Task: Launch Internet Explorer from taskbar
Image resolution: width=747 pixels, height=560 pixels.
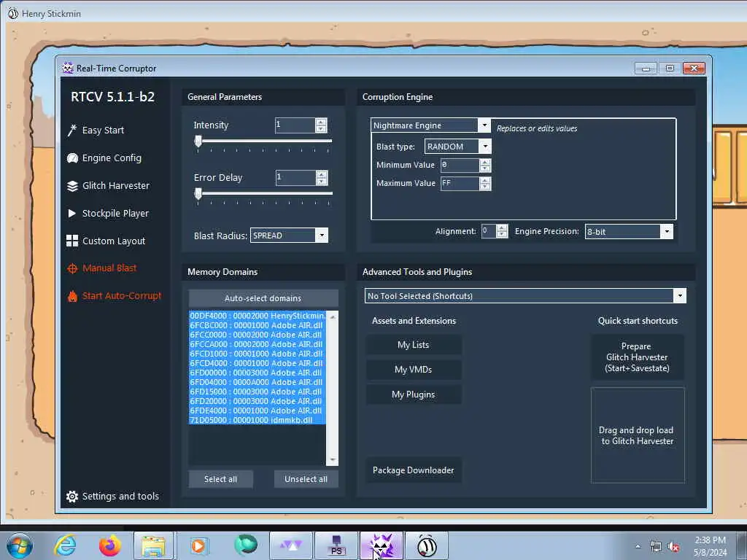Action: (x=65, y=545)
